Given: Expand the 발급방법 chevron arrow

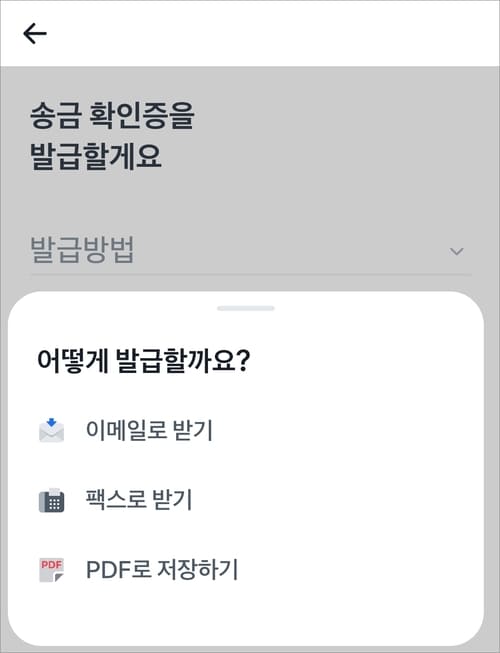Looking at the screenshot, I should click(457, 252).
